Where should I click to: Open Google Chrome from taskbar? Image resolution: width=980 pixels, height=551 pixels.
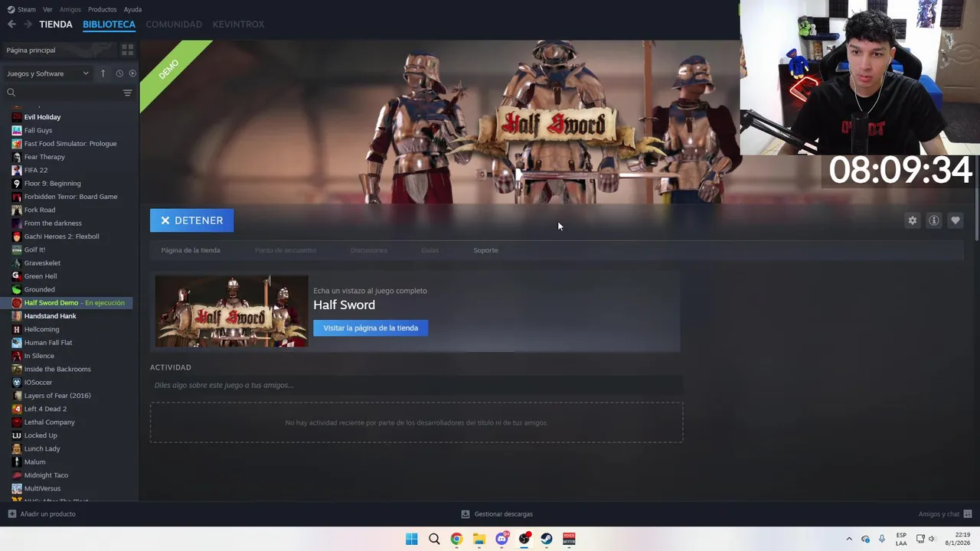(x=456, y=539)
